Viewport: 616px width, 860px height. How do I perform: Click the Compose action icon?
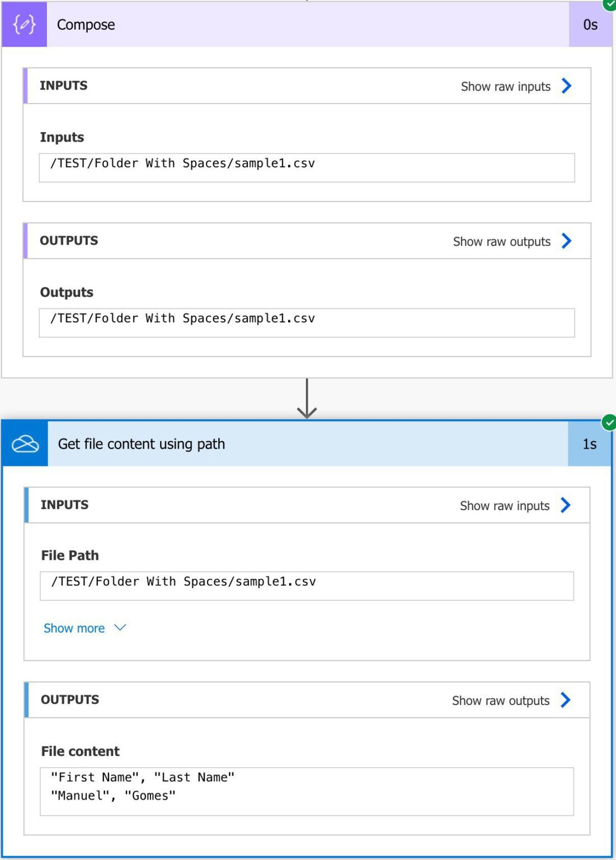click(23, 25)
